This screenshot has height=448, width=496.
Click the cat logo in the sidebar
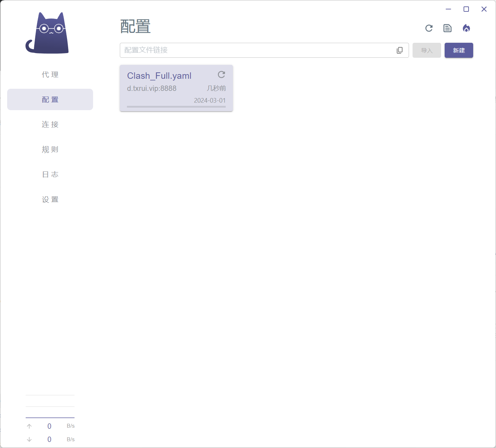point(47,34)
